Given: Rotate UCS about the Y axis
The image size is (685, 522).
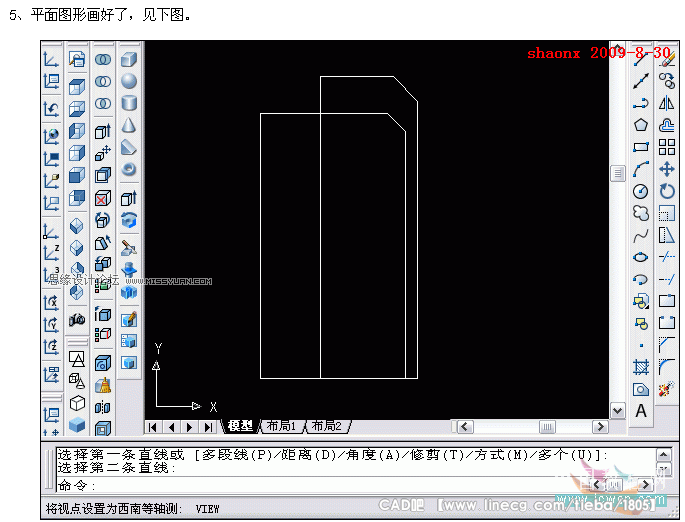Looking at the screenshot, I should click(51, 325).
